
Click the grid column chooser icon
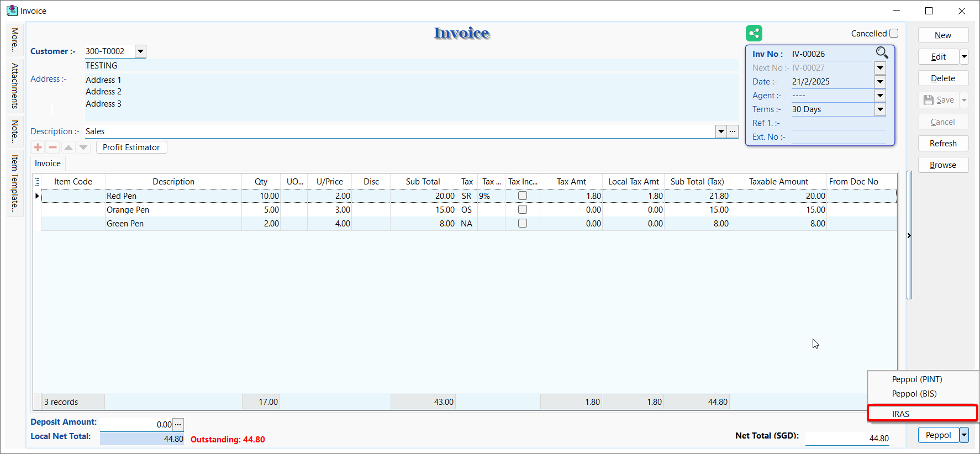click(x=37, y=182)
